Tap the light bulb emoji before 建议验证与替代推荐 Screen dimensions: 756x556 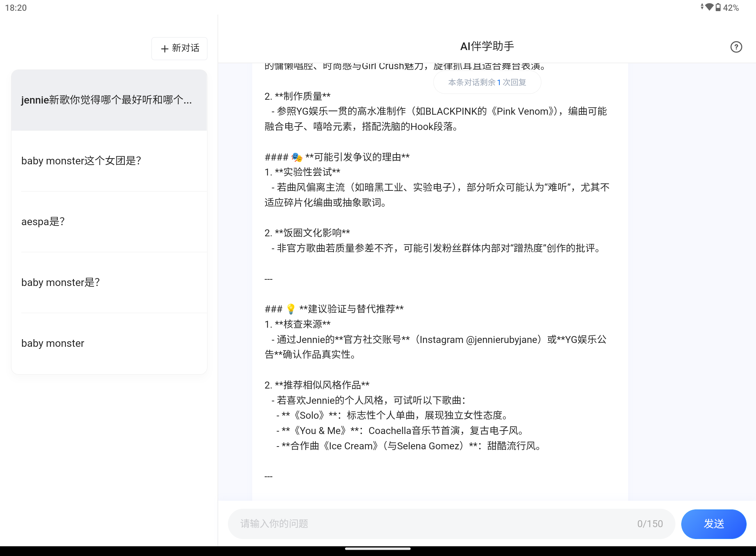[291, 309]
